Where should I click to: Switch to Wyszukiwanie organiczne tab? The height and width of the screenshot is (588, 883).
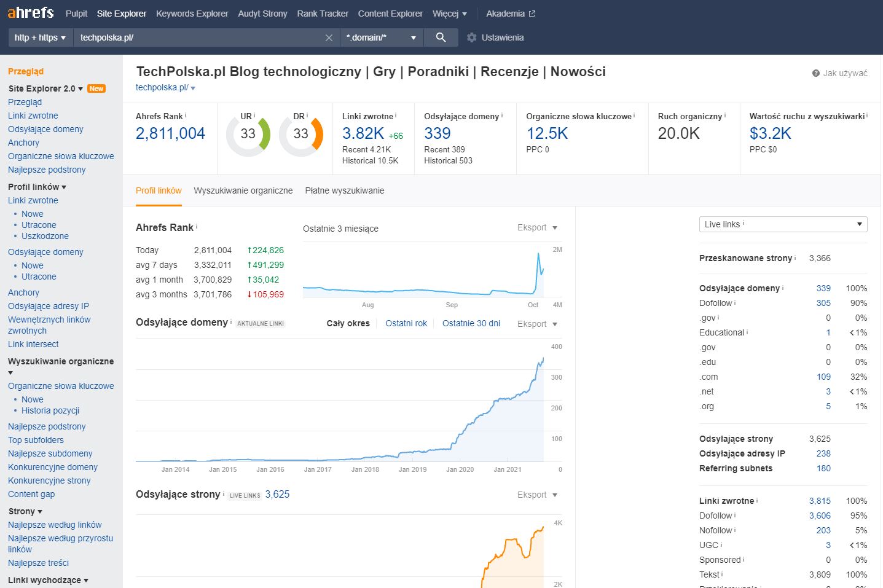point(243,190)
